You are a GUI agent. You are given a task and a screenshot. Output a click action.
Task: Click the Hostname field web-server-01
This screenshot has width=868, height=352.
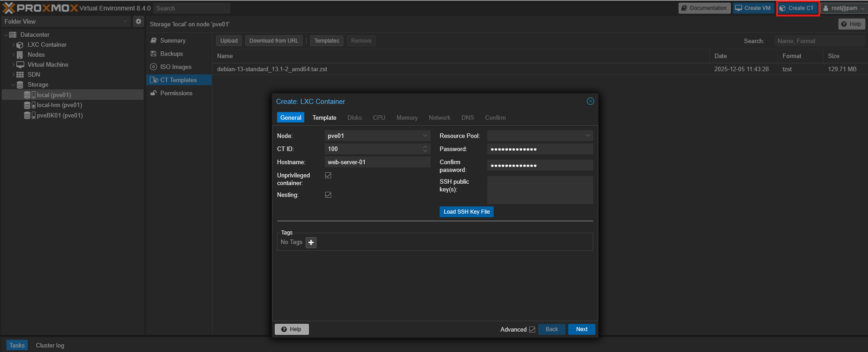tap(377, 162)
